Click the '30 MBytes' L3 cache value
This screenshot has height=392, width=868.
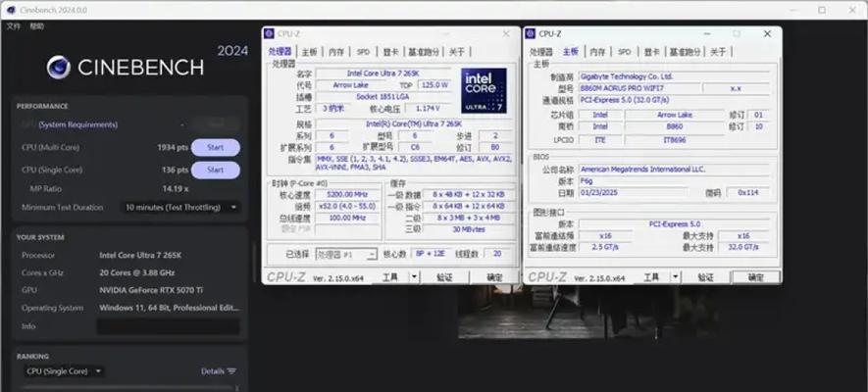[x=468, y=229]
